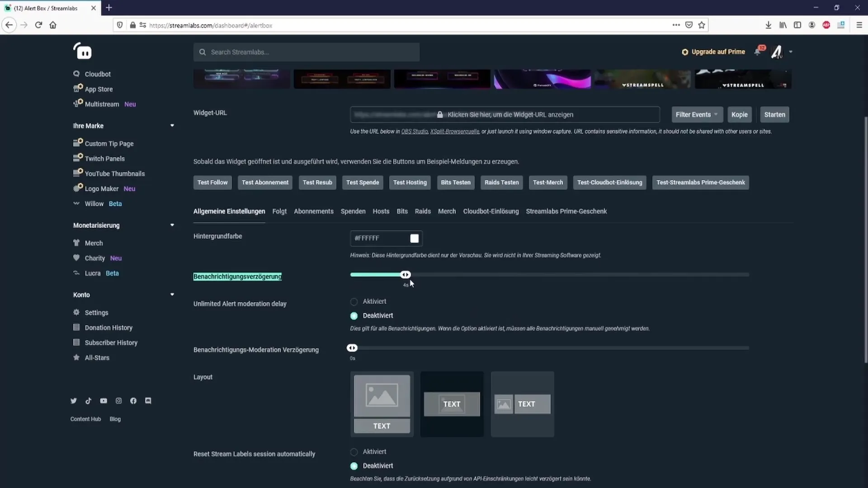Switch to the Hosts tab
This screenshot has width=868, height=488.
pyautogui.click(x=381, y=211)
